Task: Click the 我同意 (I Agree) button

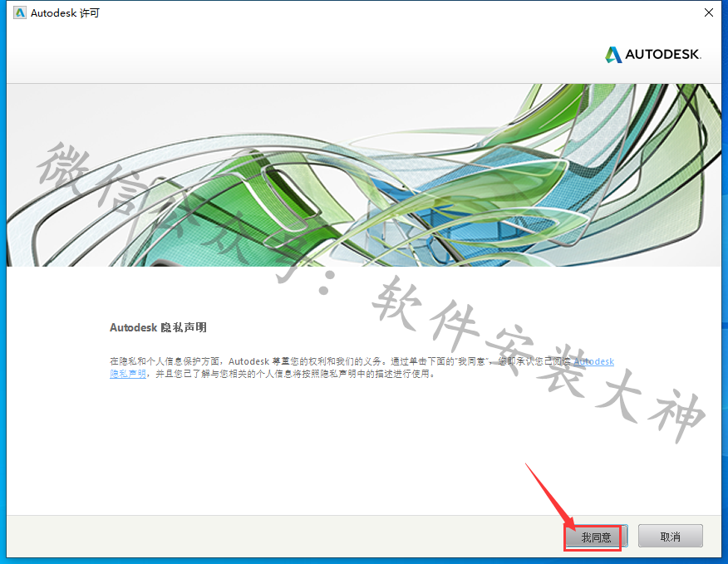Action: [596, 537]
